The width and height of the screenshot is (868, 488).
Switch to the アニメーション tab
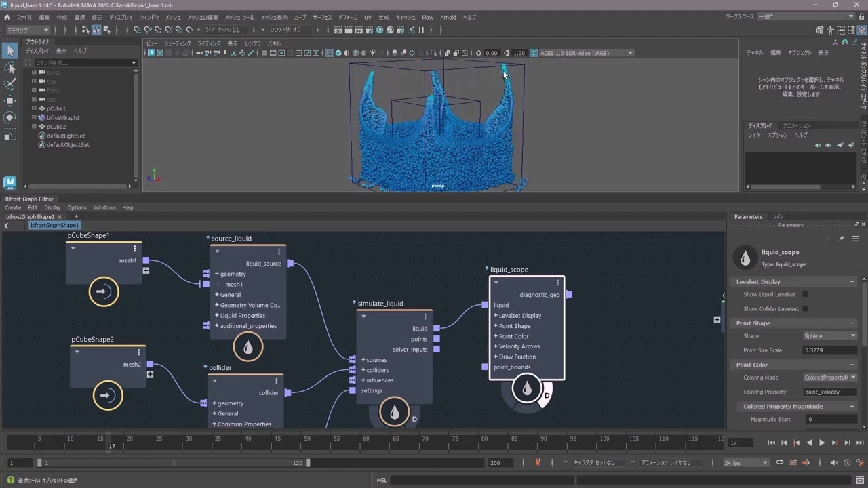pos(796,125)
